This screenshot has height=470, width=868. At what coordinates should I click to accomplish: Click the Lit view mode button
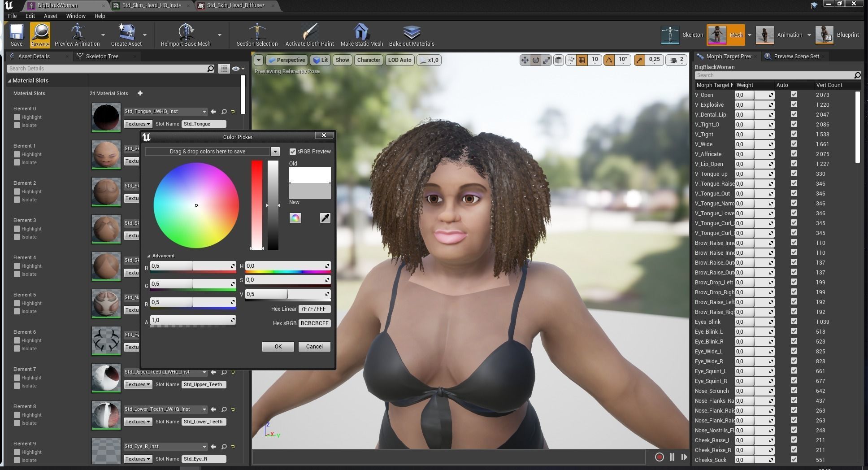pyautogui.click(x=321, y=60)
